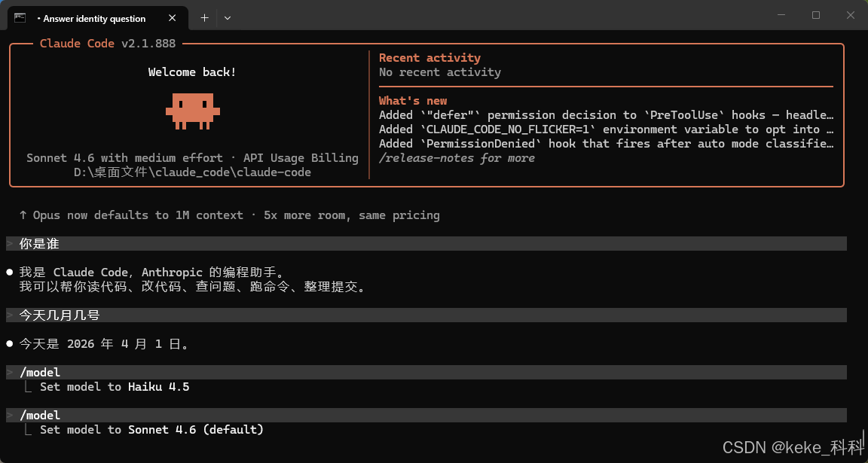Click Set model to Haiku 4.5 line
This screenshot has width=868, height=463.
coord(115,387)
